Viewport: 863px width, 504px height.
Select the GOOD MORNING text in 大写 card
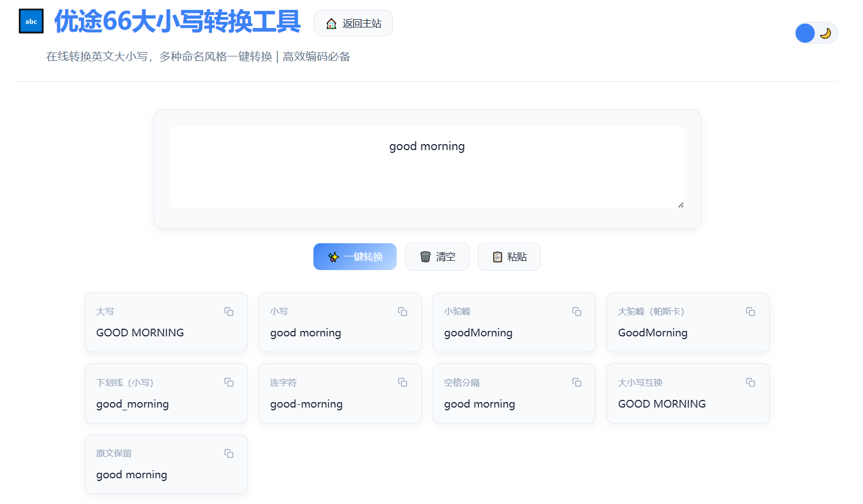coord(140,333)
